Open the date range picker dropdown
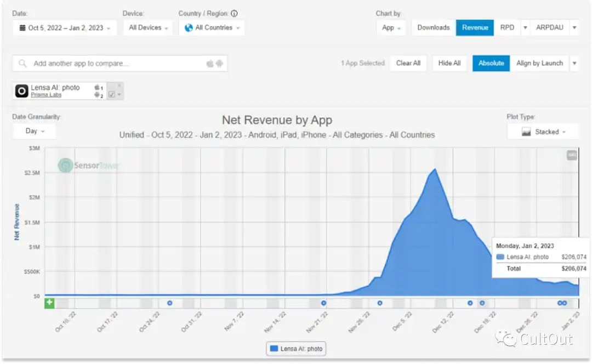The width and height of the screenshot is (592, 364). [x=65, y=27]
